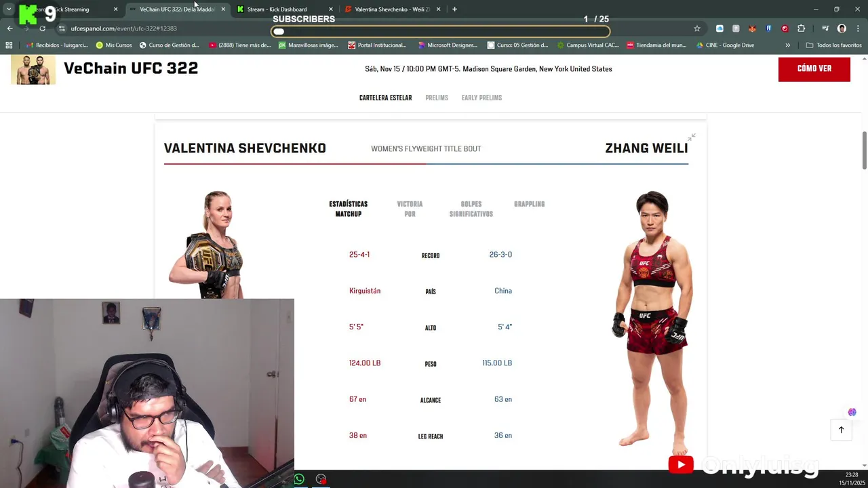Open a new browser tab
The image size is (868, 488).
454,9
